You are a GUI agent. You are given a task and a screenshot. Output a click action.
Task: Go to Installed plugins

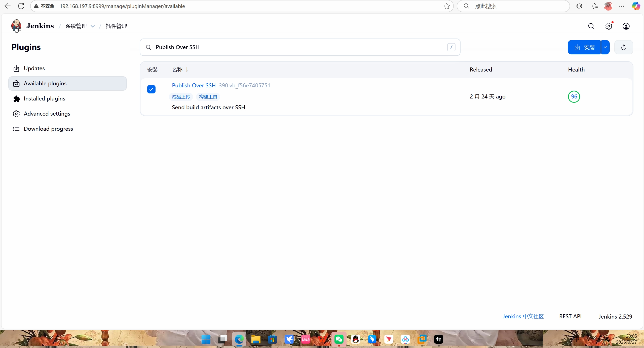click(67, 99)
